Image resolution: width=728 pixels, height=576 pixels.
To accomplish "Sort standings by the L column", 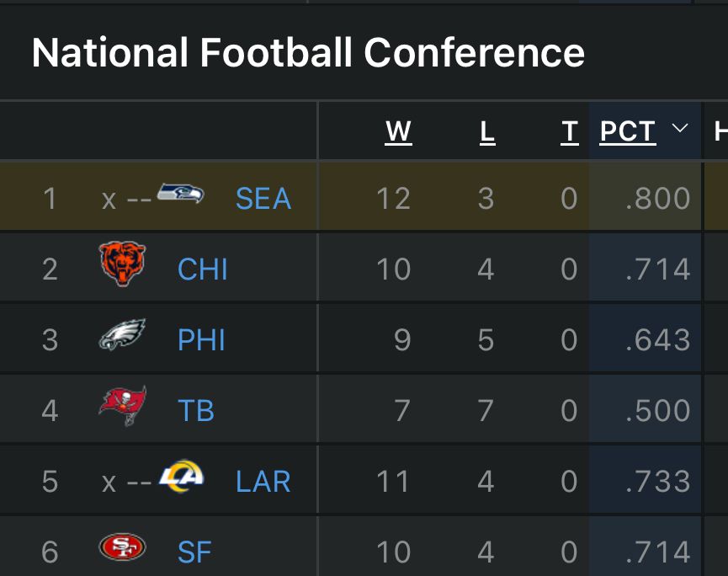I will pyautogui.click(x=486, y=131).
